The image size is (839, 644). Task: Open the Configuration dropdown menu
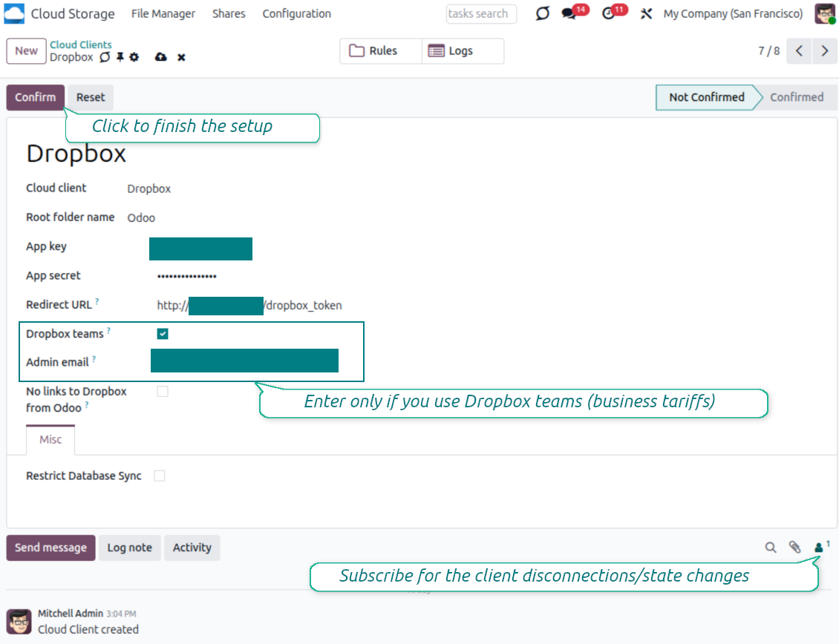point(296,13)
